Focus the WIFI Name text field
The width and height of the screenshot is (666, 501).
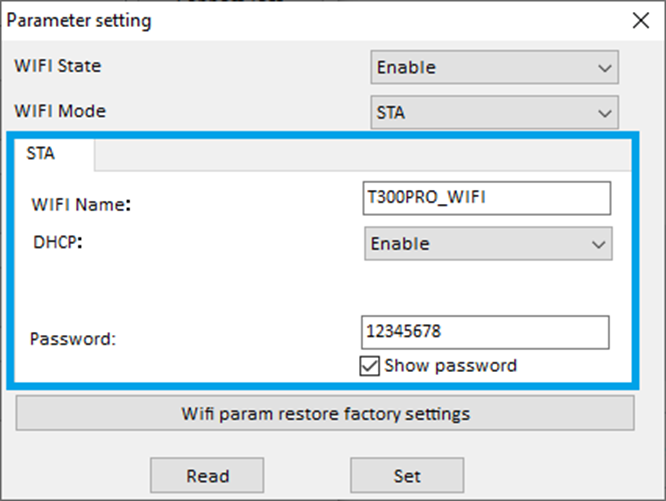(486, 197)
